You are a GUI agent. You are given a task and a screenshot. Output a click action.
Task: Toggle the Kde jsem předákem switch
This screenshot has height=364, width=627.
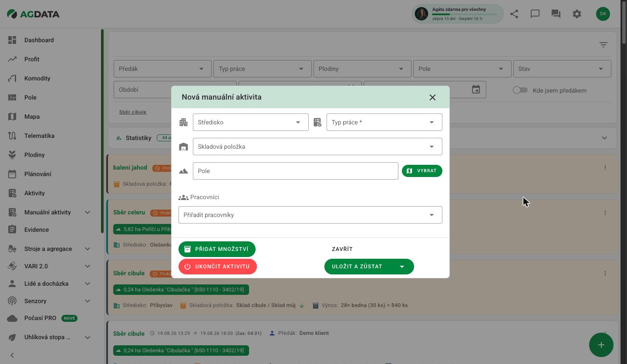pos(520,90)
